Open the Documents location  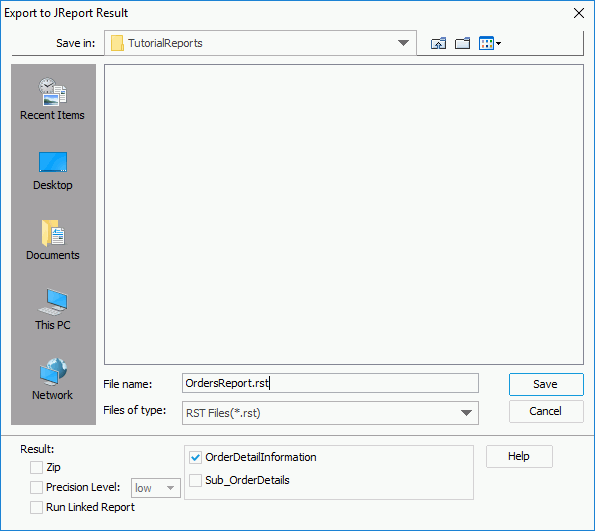pyautogui.click(x=53, y=240)
